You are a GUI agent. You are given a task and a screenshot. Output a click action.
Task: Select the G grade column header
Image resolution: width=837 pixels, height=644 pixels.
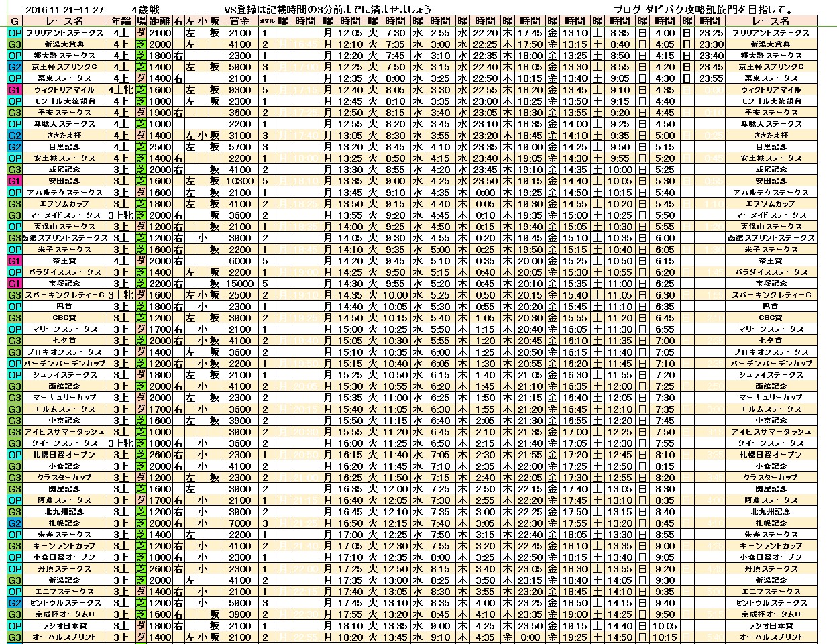(15, 21)
